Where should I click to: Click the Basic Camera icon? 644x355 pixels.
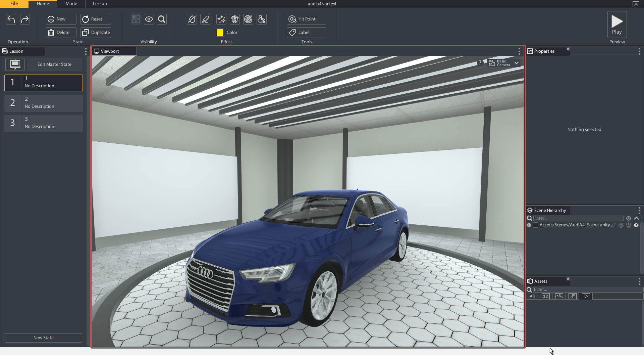click(x=492, y=63)
